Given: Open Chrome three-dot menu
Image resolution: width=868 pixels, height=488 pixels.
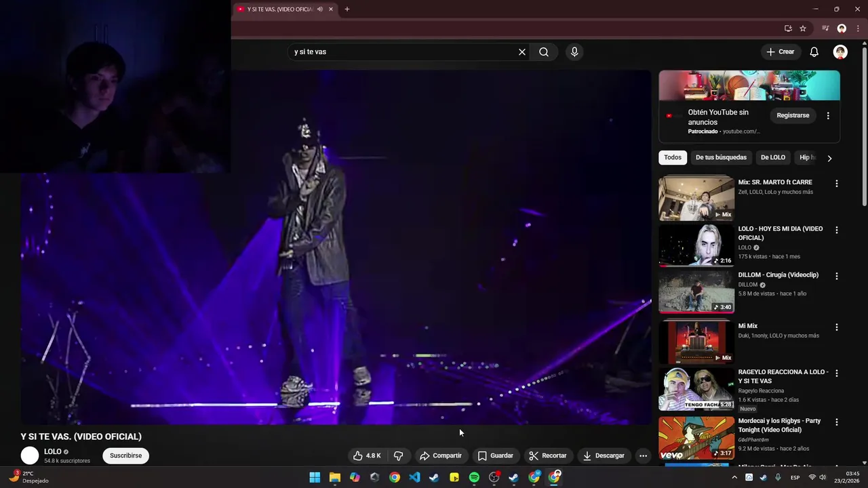Looking at the screenshot, I should (x=858, y=28).
